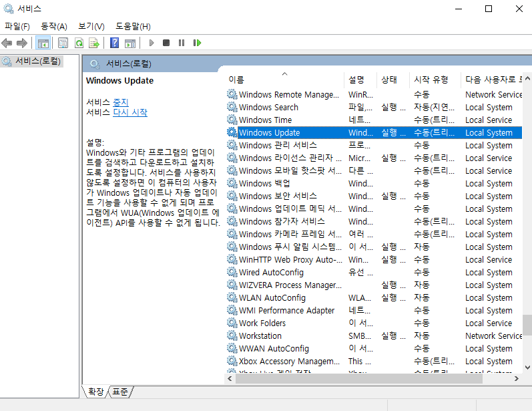The image size is (532, 411).
Task: Click the Start Service play icon
Action: click(x=152, y=43)
